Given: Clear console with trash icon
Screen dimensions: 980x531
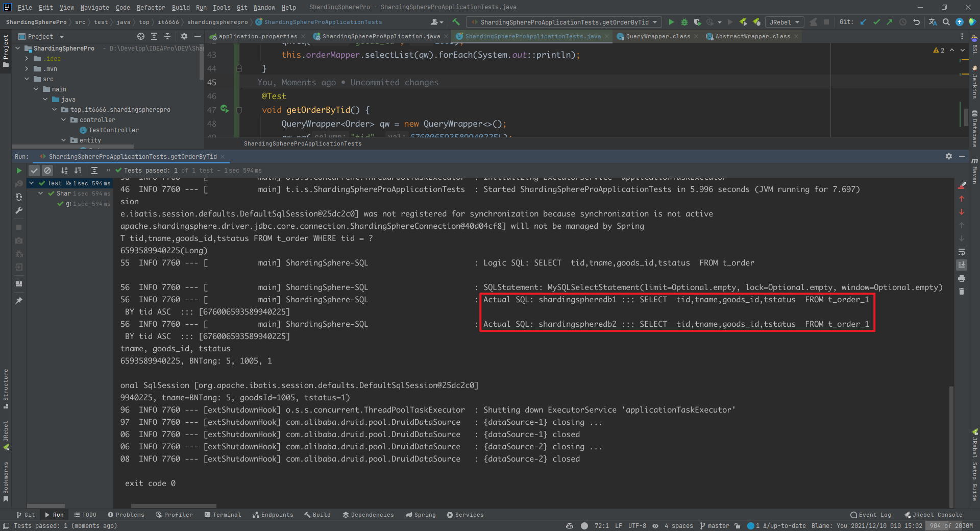Looking at the screenshot, I should [962, 292].
